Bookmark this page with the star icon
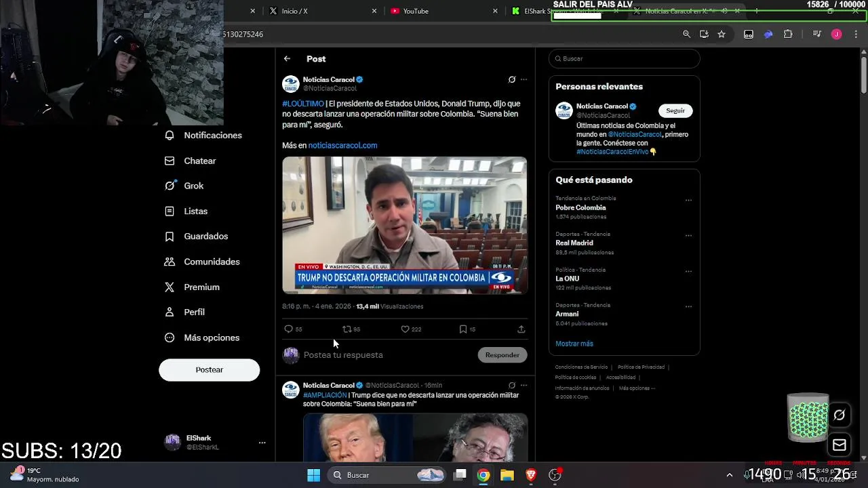Image resolution: width=868 pixels, height=488 pixels. (722, 34)
